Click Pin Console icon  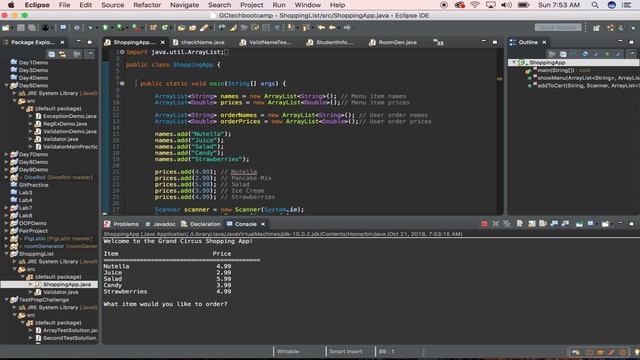click(579, 224)
